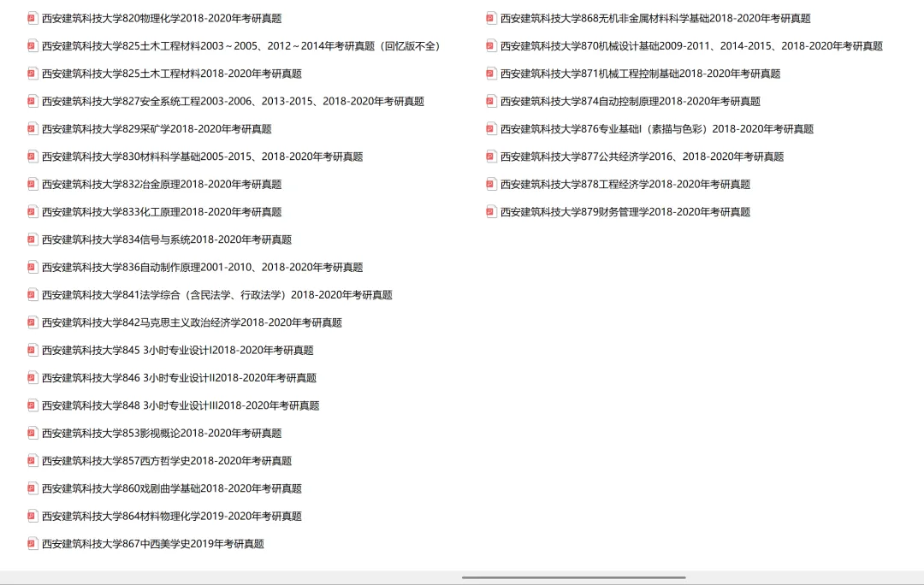This screenshot has width=924, height=585.
Task: Click PDF icon of 825土木工程材料2003～2005 file
Action: pos(32,46)
